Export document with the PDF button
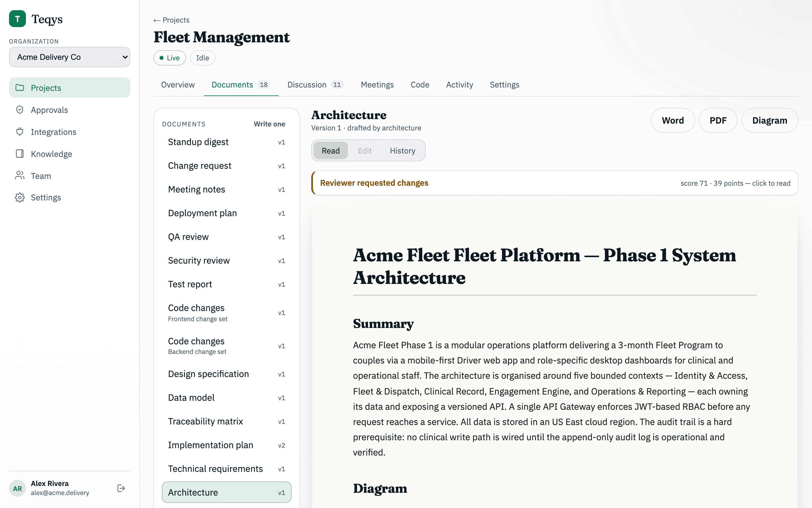Screen dimensions: 812x508 pos(718,120)
